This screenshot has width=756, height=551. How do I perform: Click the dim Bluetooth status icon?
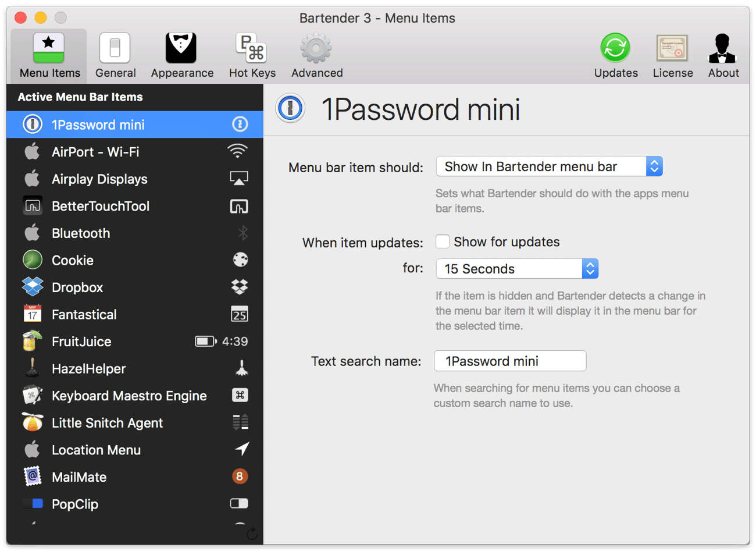click(243, 233)
